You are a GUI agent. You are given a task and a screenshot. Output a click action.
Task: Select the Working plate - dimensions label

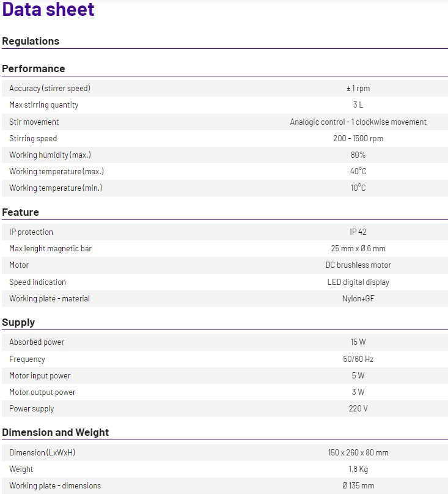[x=55, y=485]
